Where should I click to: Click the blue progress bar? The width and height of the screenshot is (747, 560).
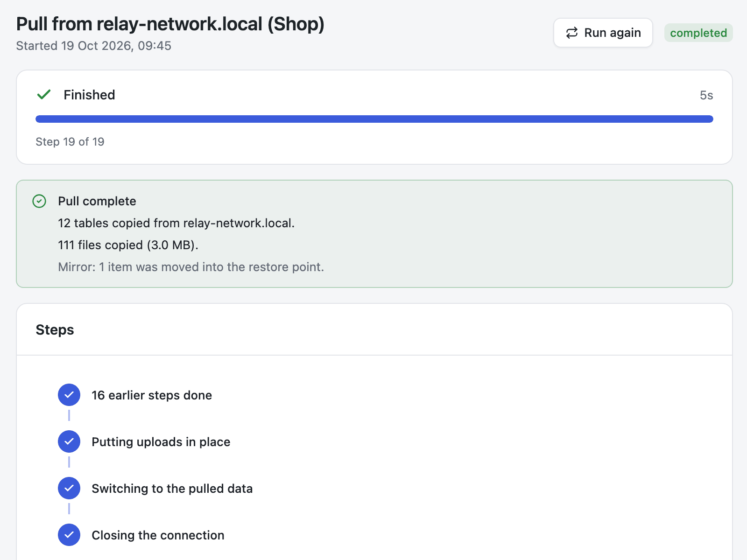point(374,119)
